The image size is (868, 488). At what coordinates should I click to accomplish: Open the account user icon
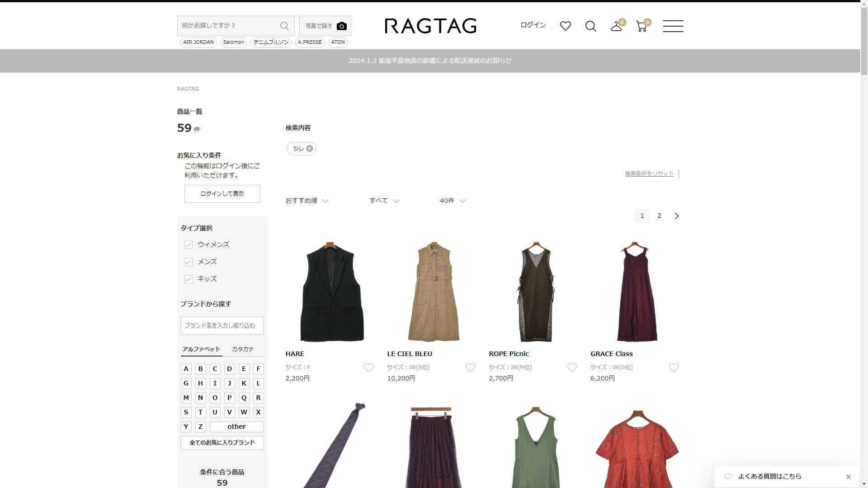[x=616, y=27]
